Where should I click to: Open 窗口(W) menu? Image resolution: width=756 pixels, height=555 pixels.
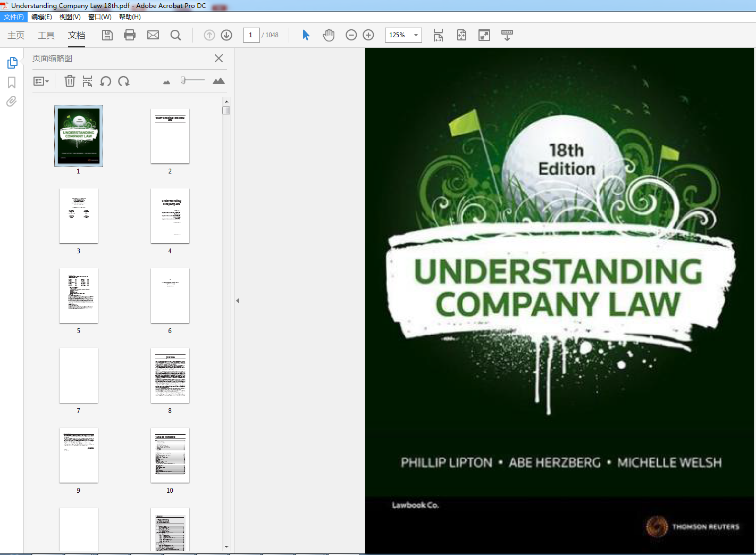(x=99, y=17)
